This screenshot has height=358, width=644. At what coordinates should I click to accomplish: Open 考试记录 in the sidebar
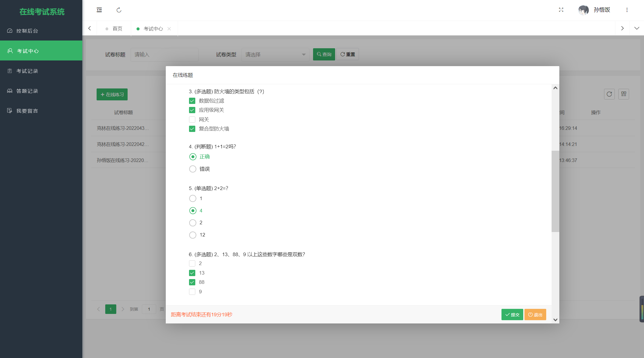[x=27, y=71]
